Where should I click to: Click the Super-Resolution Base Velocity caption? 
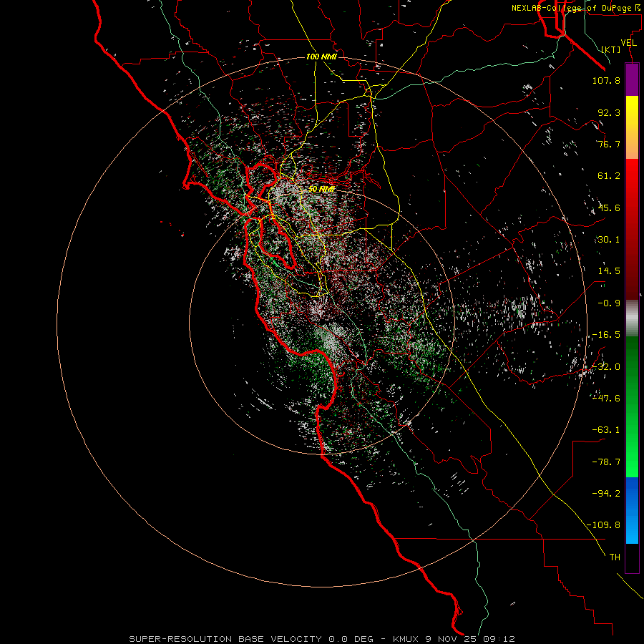[322, 639]
